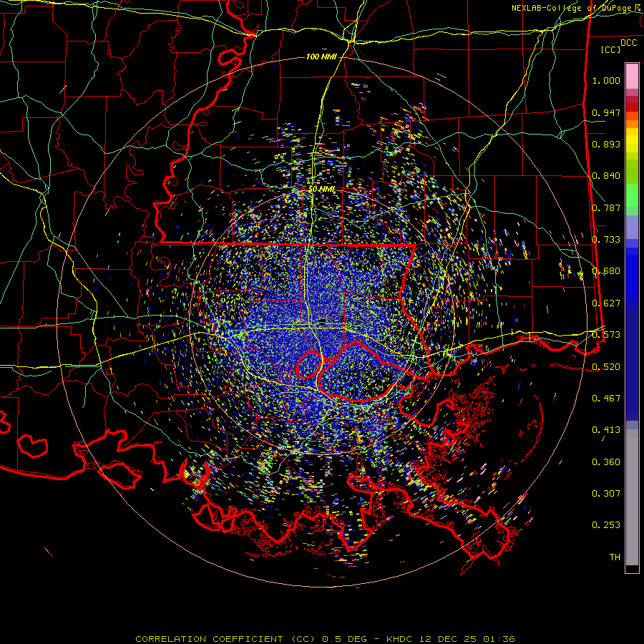This screenshot has width=644, height=644.
Task: Click the 0.307 color scale value
Action: [606, 494]
